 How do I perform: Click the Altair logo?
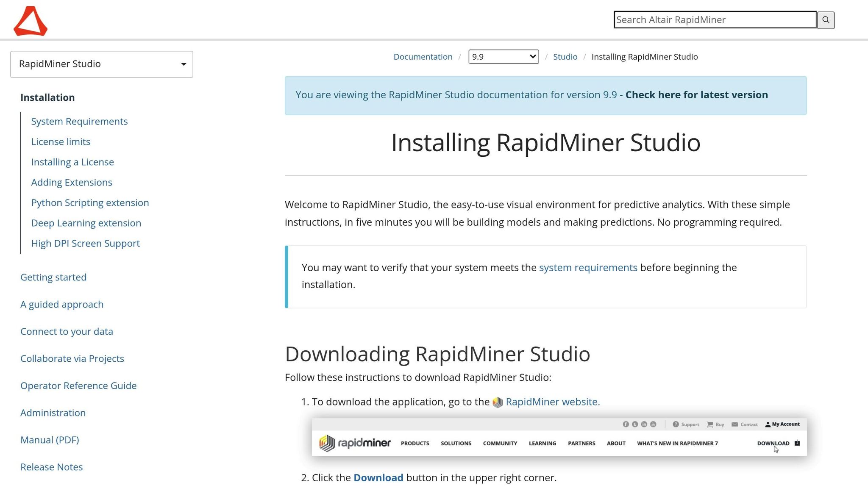(x=31, y=20)
